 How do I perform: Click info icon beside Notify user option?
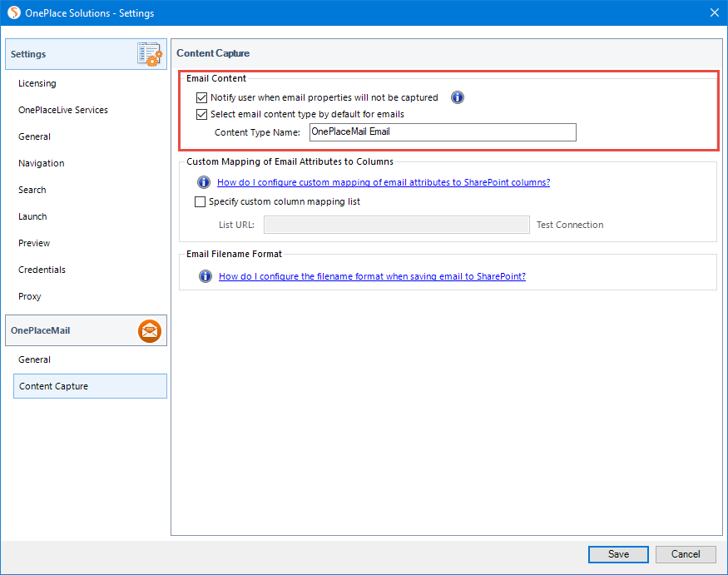pos(458,97)
